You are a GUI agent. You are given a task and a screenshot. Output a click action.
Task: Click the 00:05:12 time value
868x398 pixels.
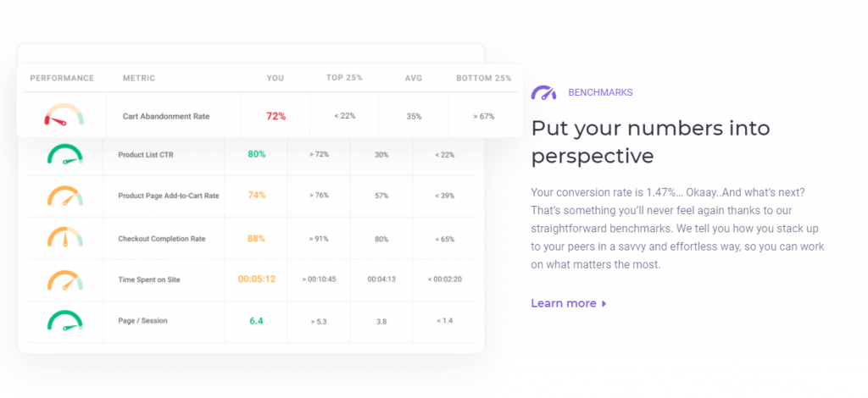coord(256,279)
